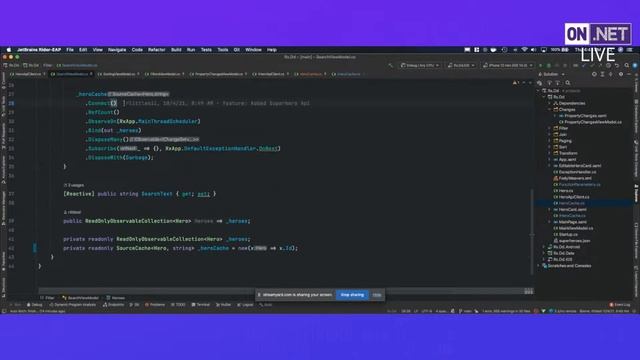640x360 pixels.
Task: Click the search icon in the Solution explorer toolbar
Action: pos(568,83)
